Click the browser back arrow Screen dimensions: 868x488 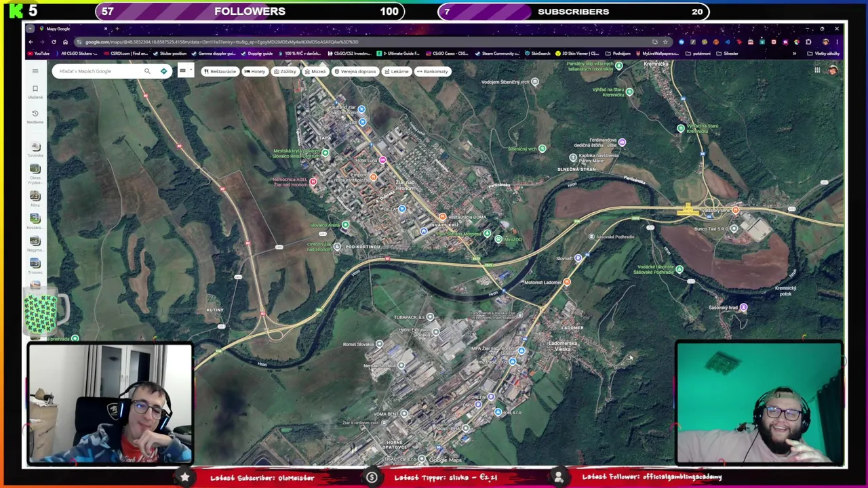[x=31, y=42]
